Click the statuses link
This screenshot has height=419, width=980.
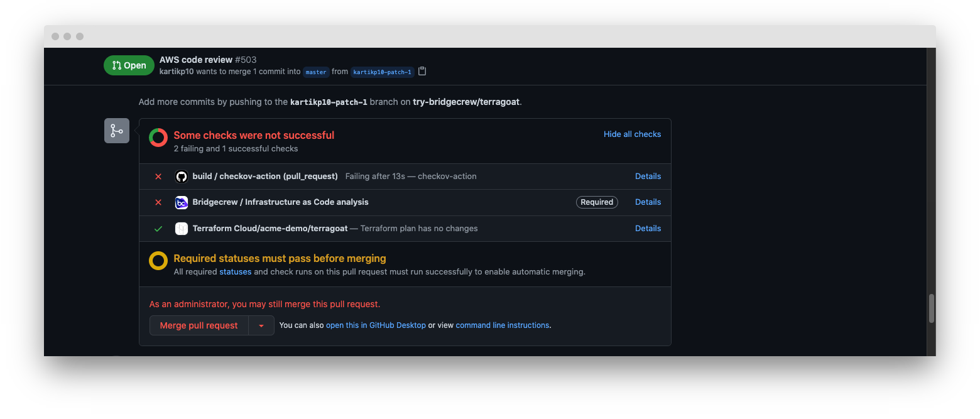[236, 272]
